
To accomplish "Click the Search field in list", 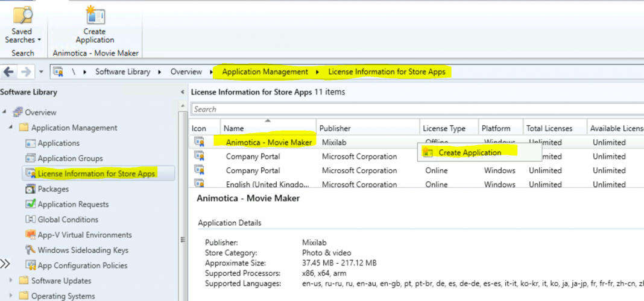I will (x=417, y=109).
